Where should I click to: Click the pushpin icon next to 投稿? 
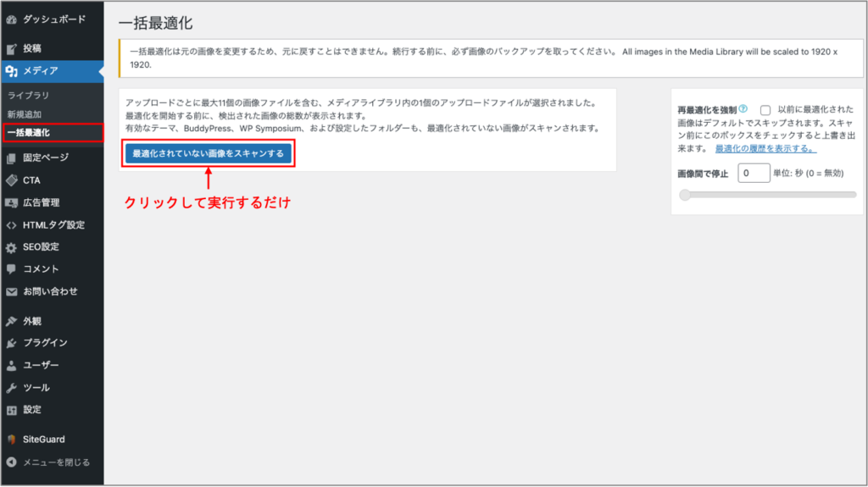pos(11,48)
